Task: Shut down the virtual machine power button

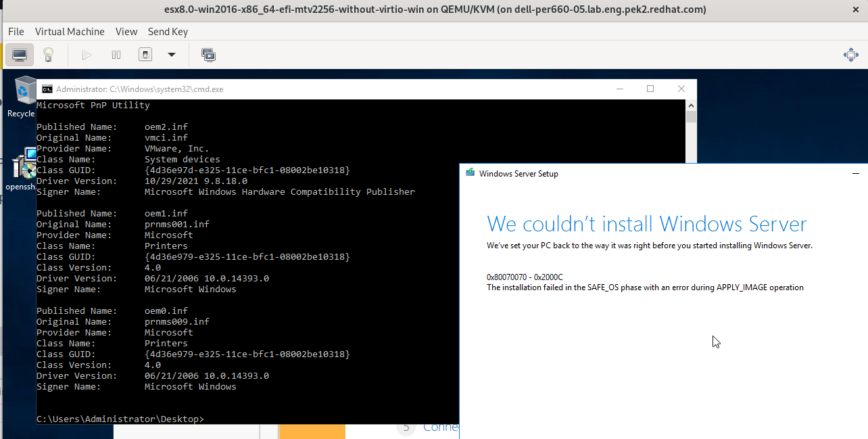Action: tap(145, 55)
